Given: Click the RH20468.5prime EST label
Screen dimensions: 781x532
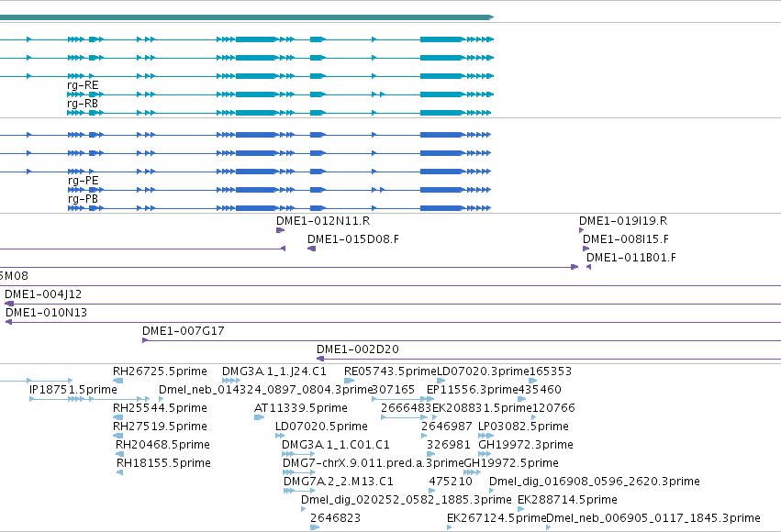Looking at the screenshot, I should [162, 445].
